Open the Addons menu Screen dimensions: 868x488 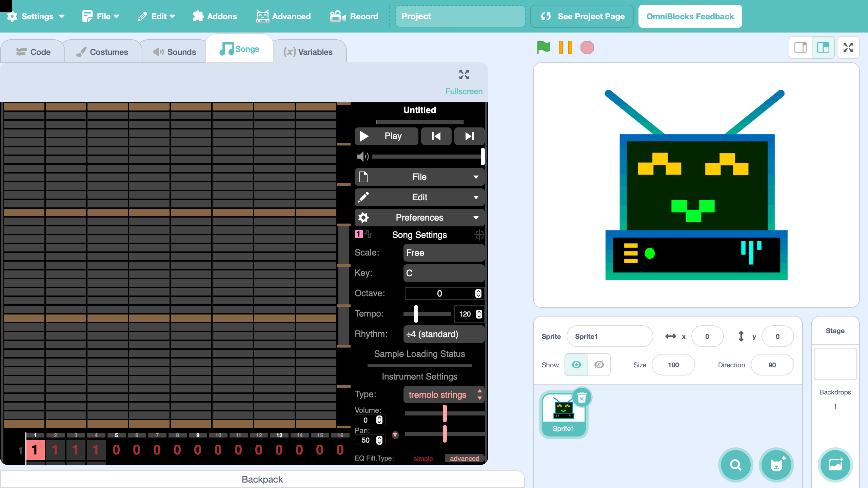coord(215,16)
